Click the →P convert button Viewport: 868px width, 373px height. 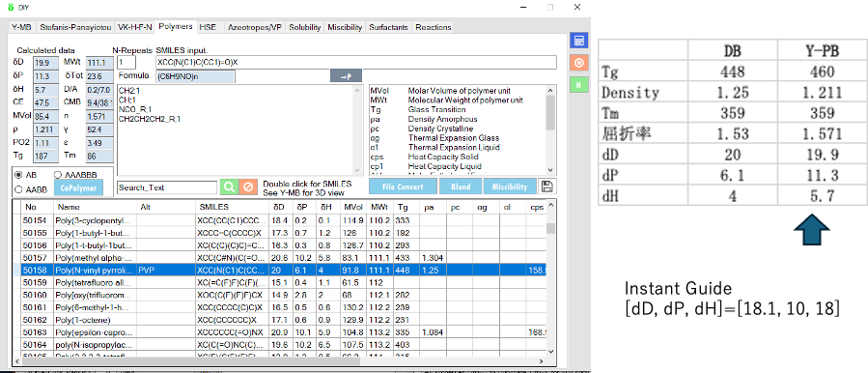(x=346, y=76)
